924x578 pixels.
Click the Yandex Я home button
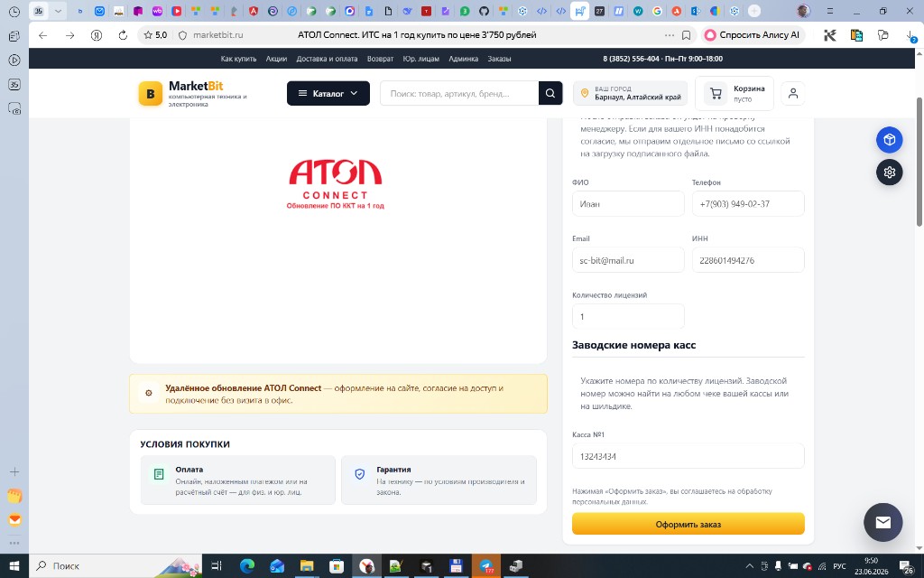pos(97,35)
